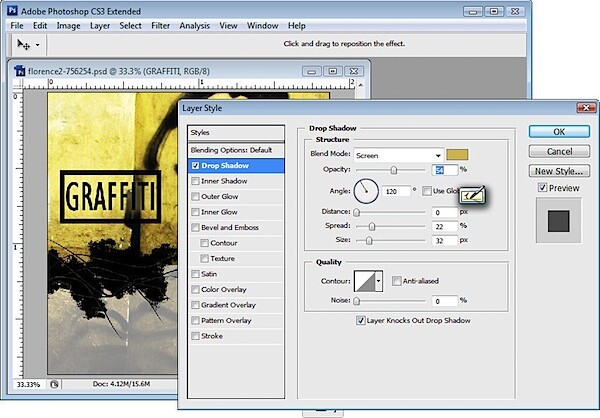Viewport: 600px width, 418px height.
Task: Enable the Stroke checkbox
Action: tap(196, 336)
